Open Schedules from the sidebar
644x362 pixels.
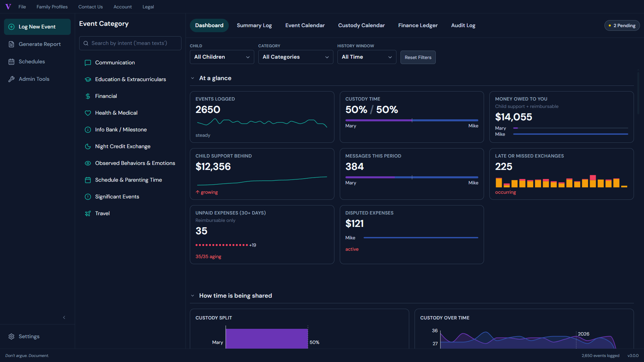point(37,62)
